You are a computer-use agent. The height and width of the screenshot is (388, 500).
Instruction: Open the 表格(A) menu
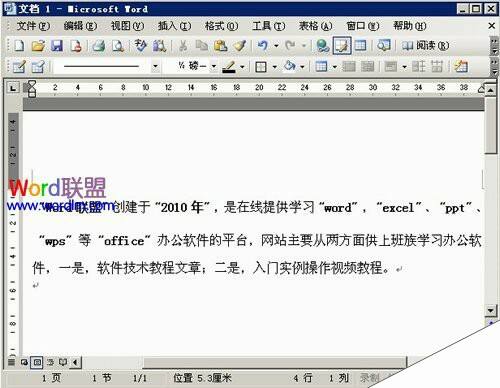coord(316,26)
